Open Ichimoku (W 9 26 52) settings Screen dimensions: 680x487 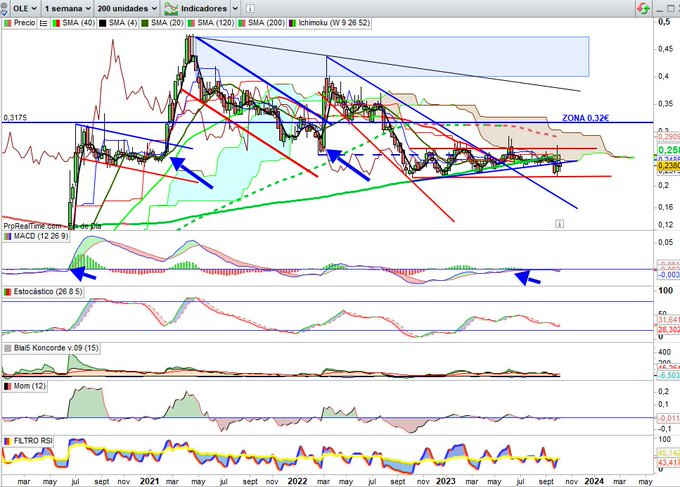[x=334, y=23]
